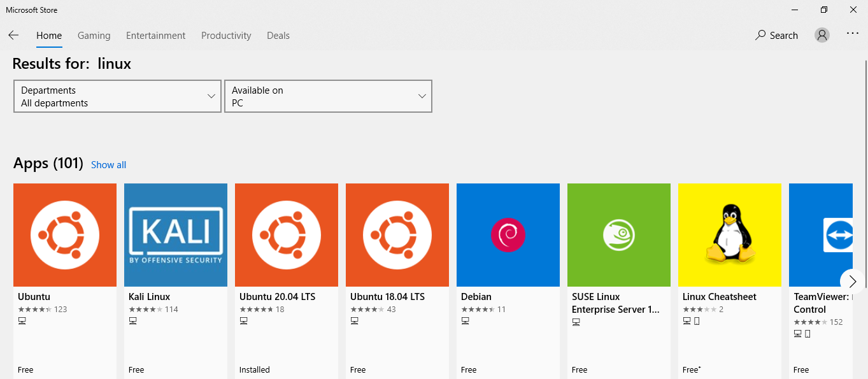
Task: Click PC device icon under SUSE Linux
Action: click(x=576, y=322)
